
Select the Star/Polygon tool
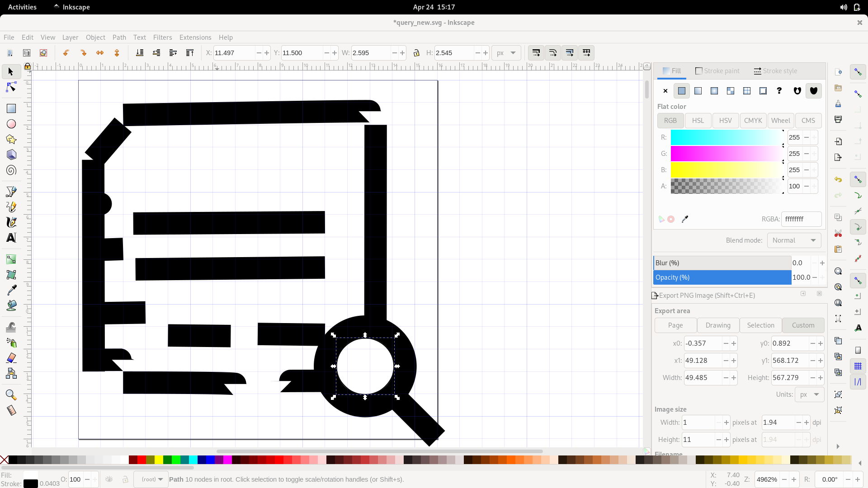pyautogui.click(x=11, y=139)
